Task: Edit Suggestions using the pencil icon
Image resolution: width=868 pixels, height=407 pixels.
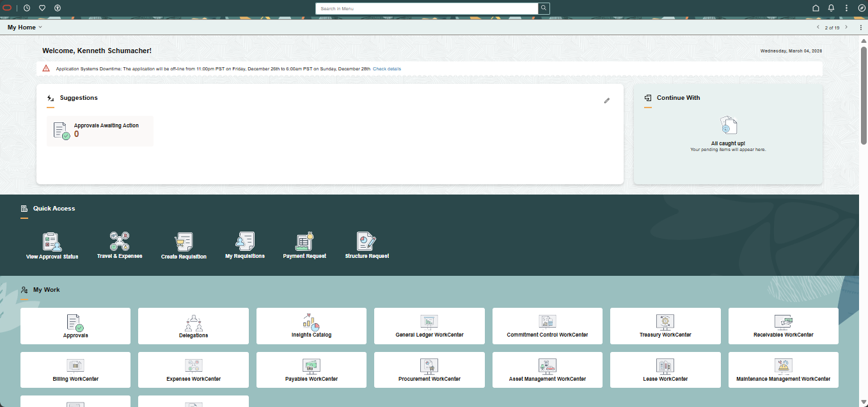Action: click(607, 100)
